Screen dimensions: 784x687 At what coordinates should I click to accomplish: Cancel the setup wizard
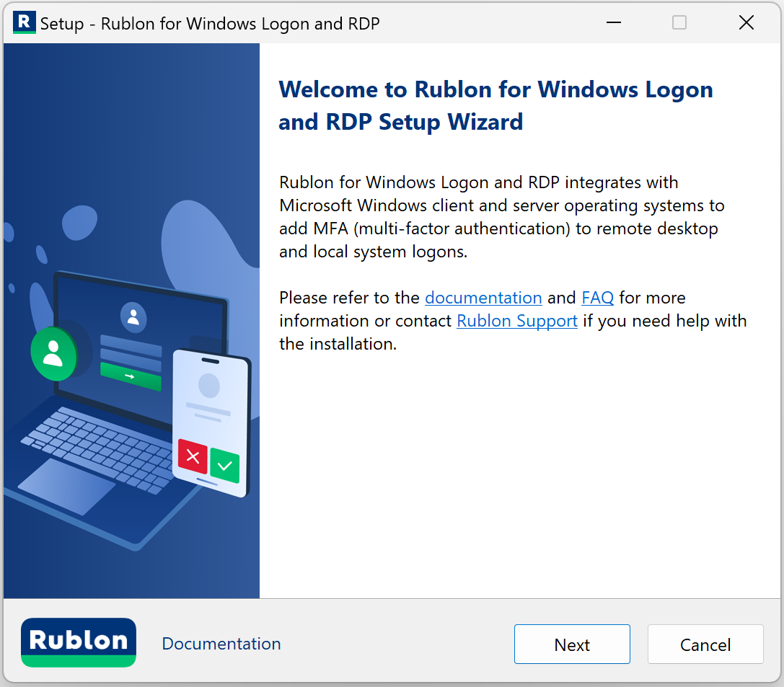[x=705, y=644]
